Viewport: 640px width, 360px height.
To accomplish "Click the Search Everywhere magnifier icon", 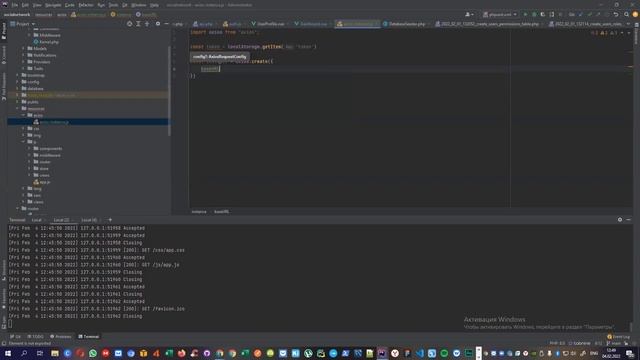I will click(627, 15).
